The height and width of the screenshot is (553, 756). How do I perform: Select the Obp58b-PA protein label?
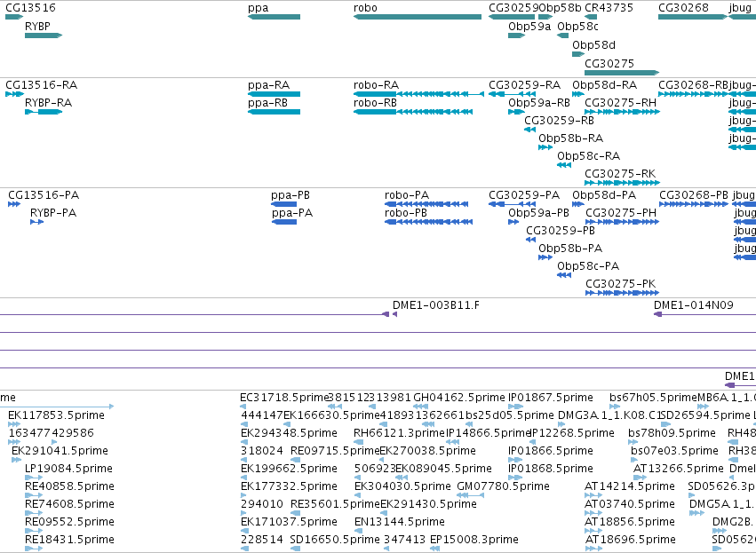[570, 249]
